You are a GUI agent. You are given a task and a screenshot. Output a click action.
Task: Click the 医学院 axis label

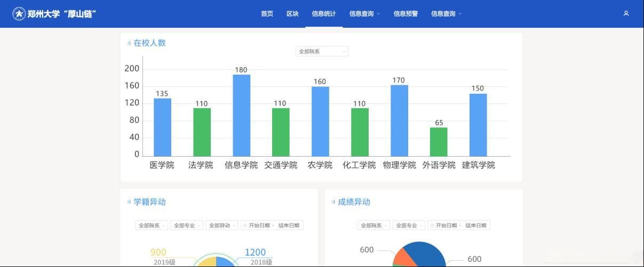click(162, 165)
